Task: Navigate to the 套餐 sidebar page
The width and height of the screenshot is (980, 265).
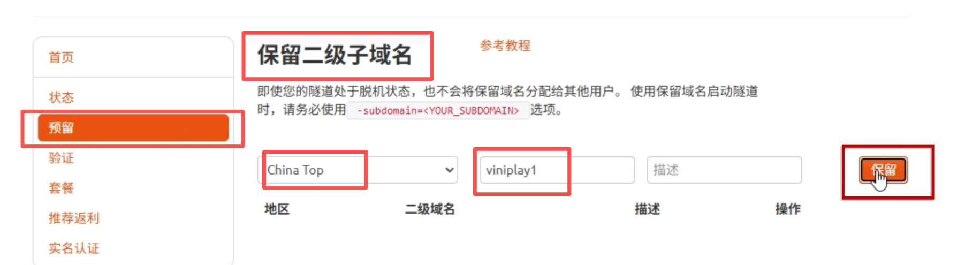Action: coord(61,188)
